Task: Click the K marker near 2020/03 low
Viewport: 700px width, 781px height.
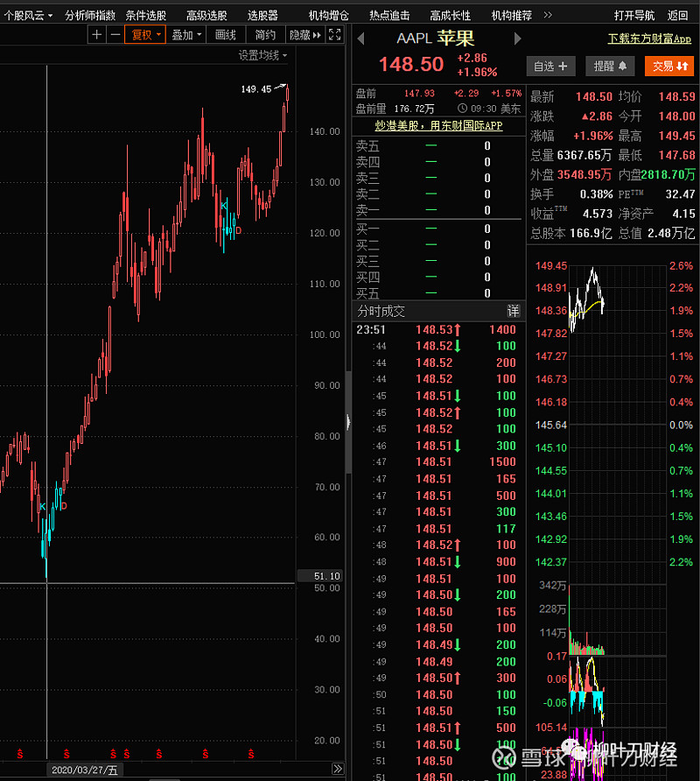Action: coord(42,507)
